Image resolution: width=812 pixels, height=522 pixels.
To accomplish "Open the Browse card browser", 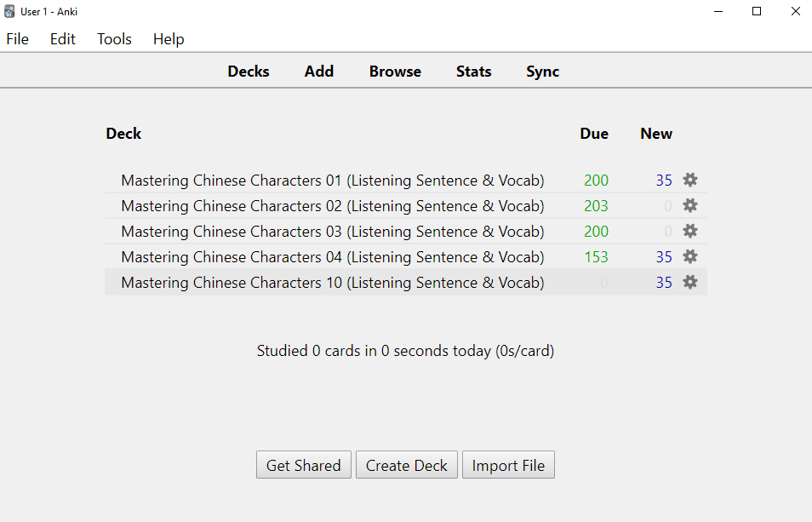I will pos(395,72).
